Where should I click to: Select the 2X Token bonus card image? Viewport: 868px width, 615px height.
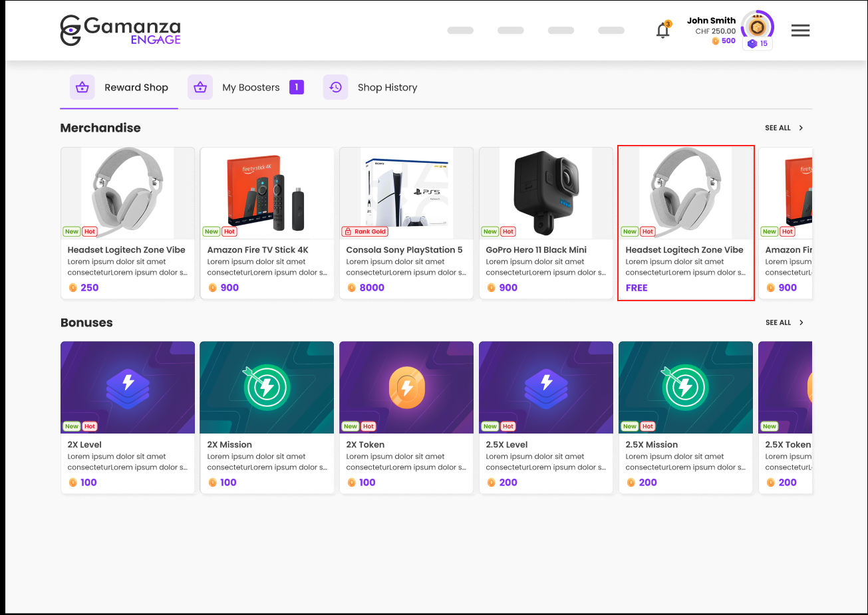(406, 387)
